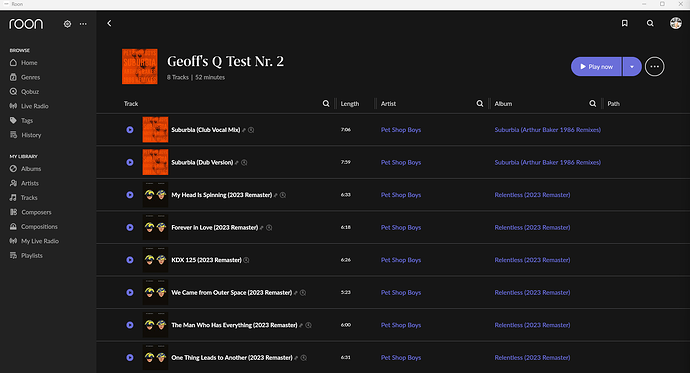The image size is (690, 373).
Task: Open the circular three-dots playlist menu
Action: point(654,67)
